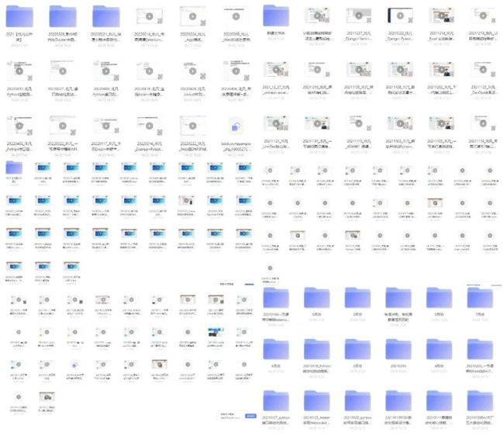Viewport: 504px width, 443px height.
Task: Open the baiduyunguanjia installer file icon
Action: click(x=236, y=126)
